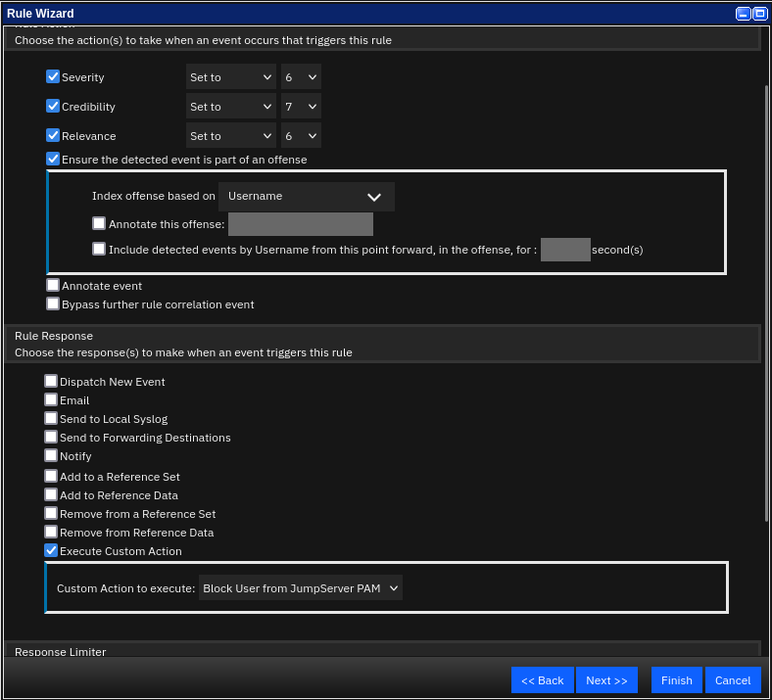Open Index offense based on Username dropdown
This screenshot has width=772, height=700.
click(307, 196)
